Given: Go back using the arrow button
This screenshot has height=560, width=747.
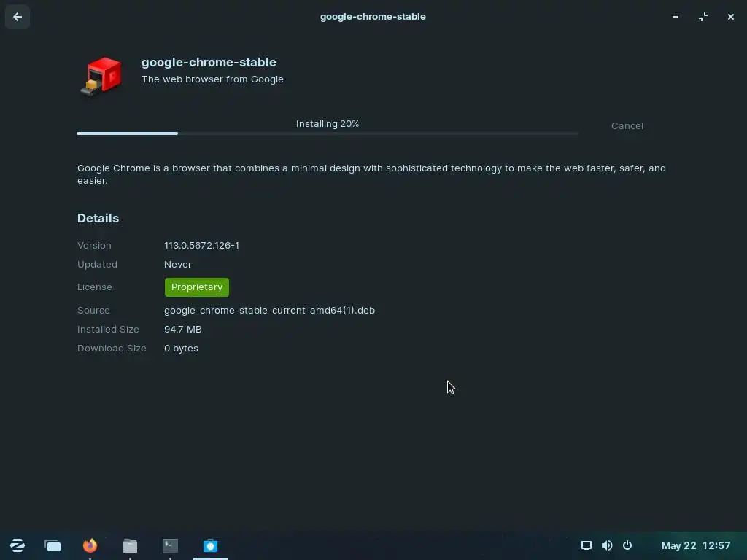Looking at the screenshot, I should coord(18,17).
